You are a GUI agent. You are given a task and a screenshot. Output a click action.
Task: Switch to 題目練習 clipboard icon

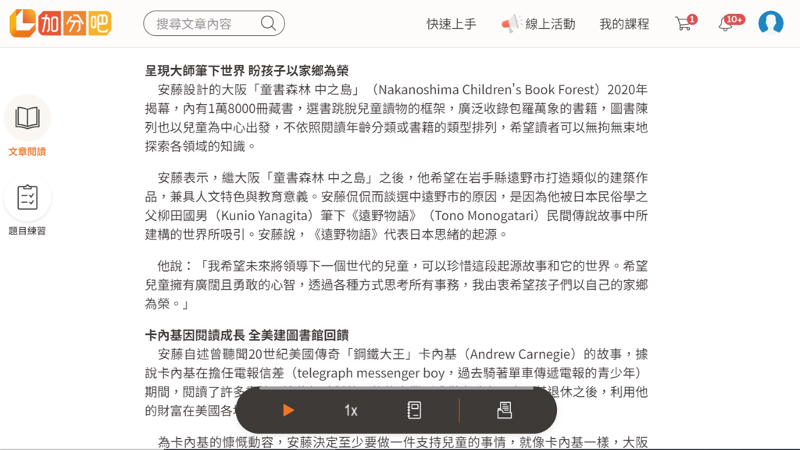coord(27,197)
